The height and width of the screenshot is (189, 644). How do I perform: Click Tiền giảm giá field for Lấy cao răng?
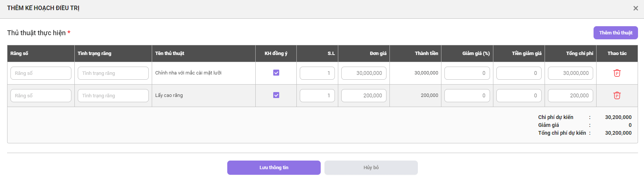point(519,95)
